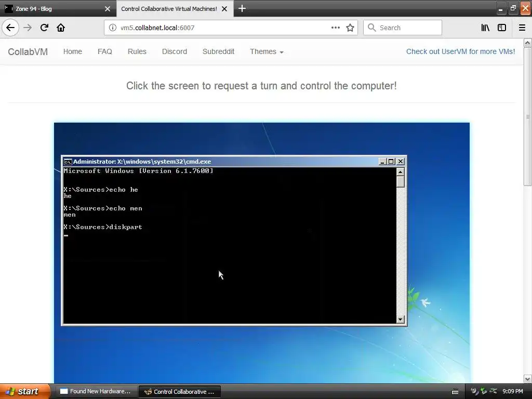
Task: View the Rules page
Action: coord(137,51)
